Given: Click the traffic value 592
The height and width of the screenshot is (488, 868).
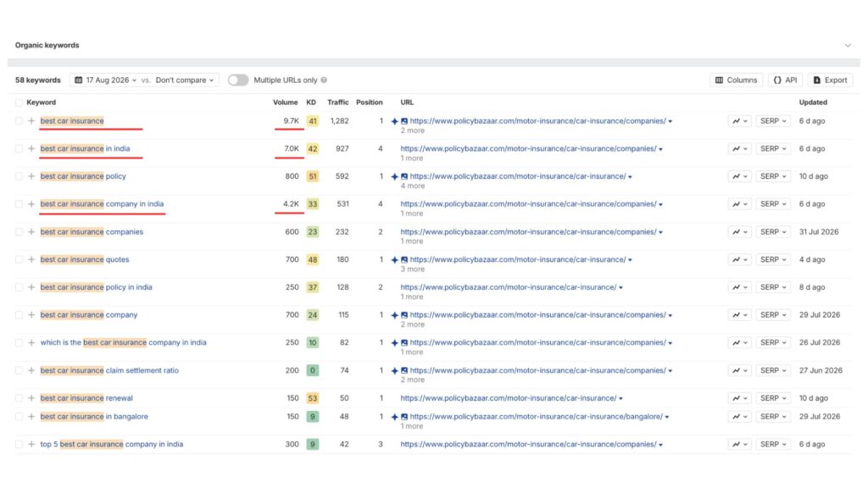Looking at the screenshot, I should tap(342, 176).
